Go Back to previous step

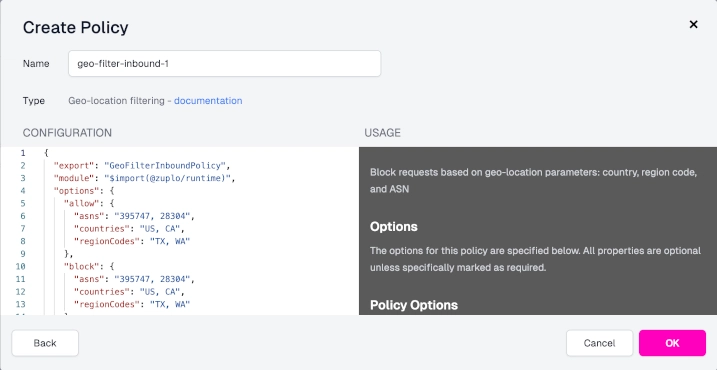point(45,343)
